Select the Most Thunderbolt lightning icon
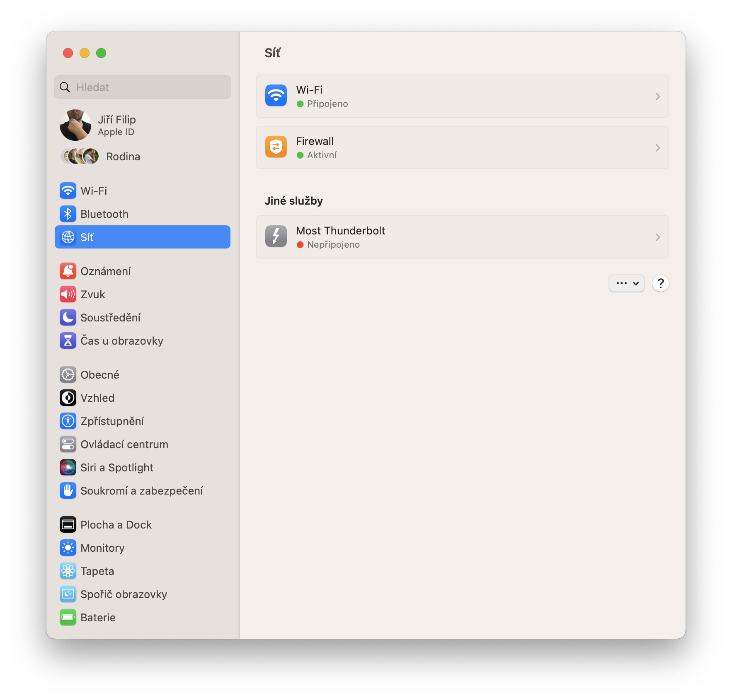The width and height of the screenshot is (732, 700). (276, 237)
